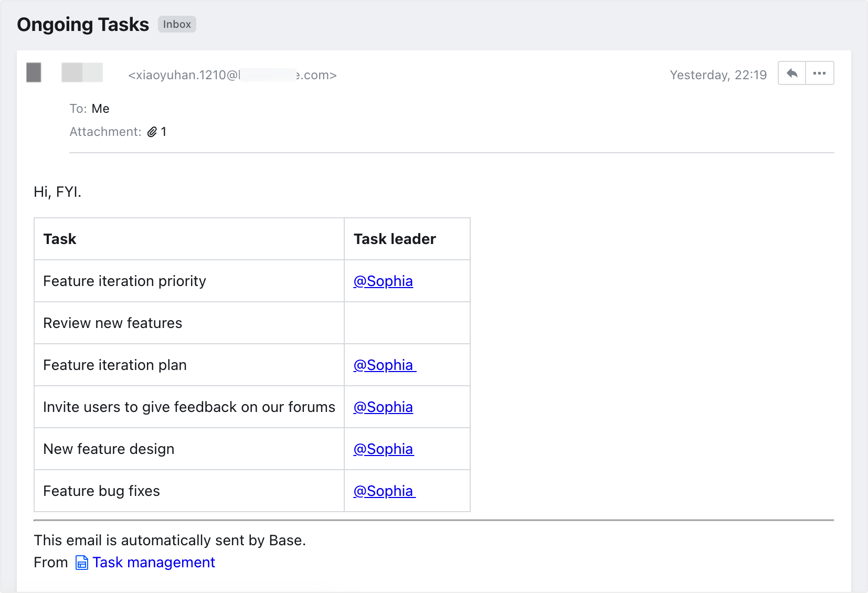Open the more options ellipsis menu
868x593 pixels.
click(820, 73)
